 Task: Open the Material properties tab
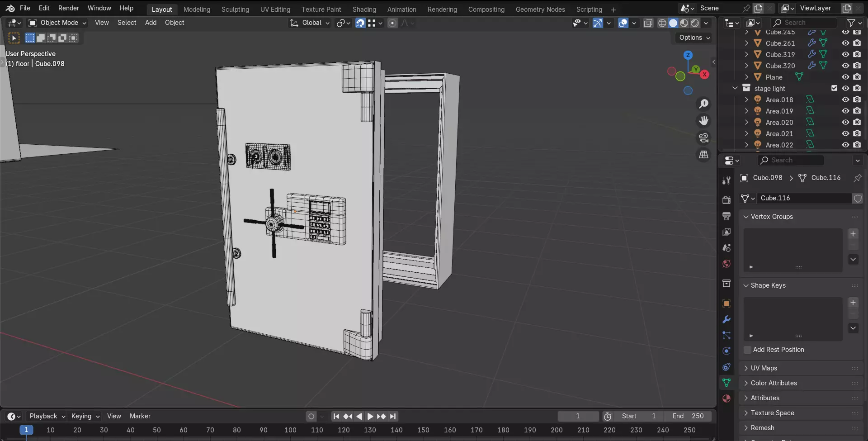point(726,398)
